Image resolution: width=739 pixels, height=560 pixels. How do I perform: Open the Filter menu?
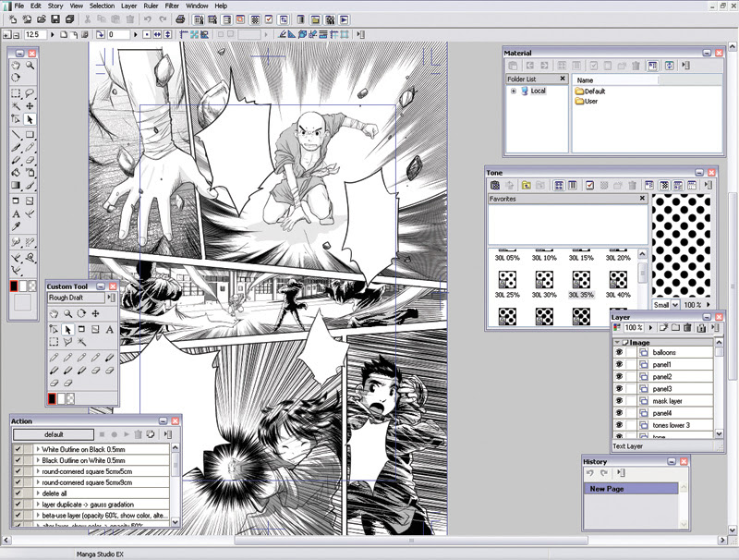[172, 6]
